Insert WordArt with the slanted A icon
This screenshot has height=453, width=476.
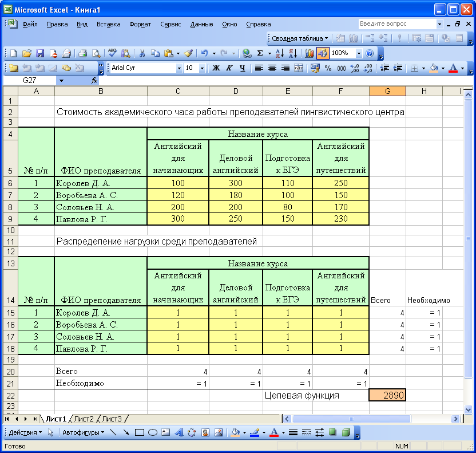click(178, 432)
